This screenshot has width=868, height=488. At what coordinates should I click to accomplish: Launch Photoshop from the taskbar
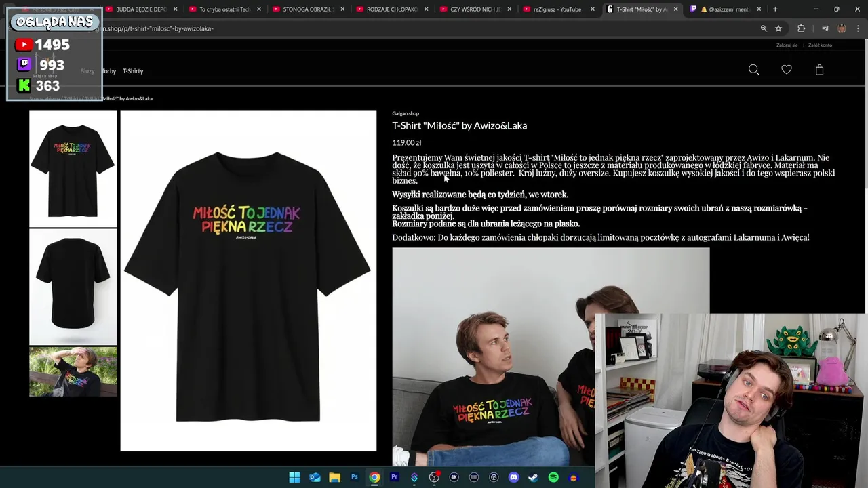click(x=354, y=477)
